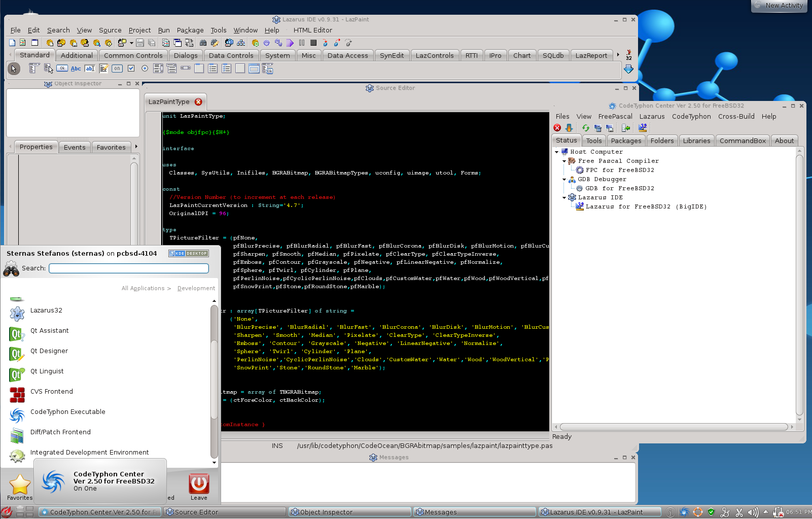
Task: Select the pointer selection tool in palette
Action: tap(14, 68)
